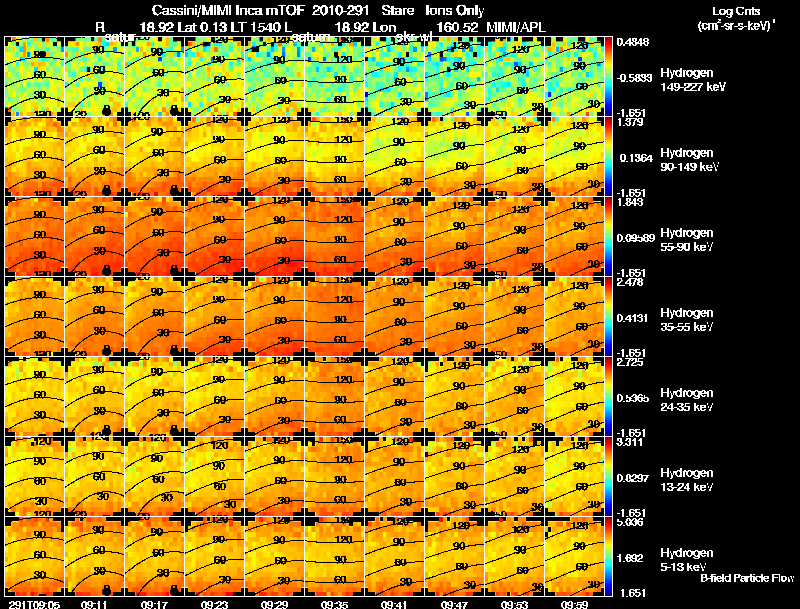Click the 0.1364 color scale value
This screenshot has height=609, width=800.
[x=636, y=158]
